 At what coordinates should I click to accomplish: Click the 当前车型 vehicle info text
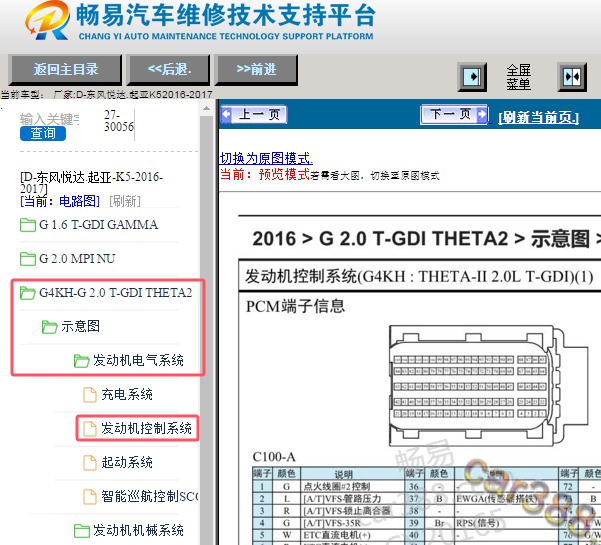click(106, 94)
